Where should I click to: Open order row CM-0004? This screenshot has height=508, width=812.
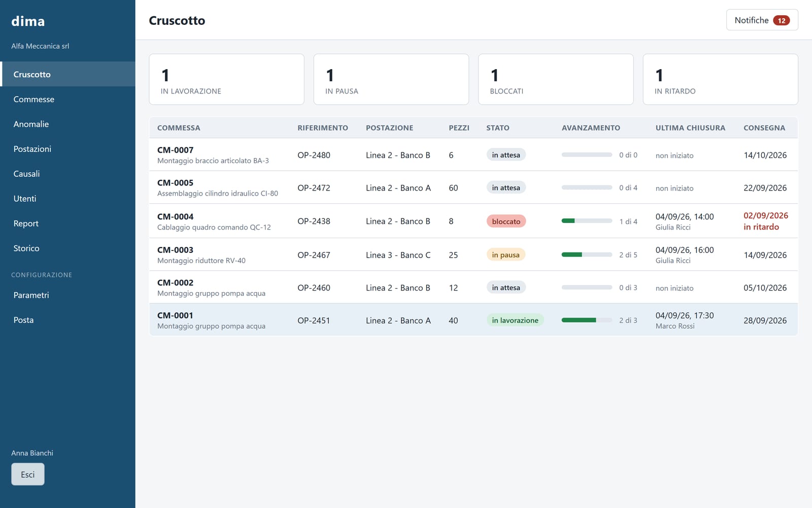[473, 221]
